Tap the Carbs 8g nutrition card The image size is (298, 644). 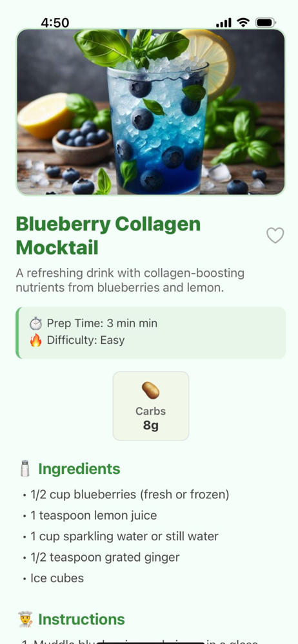[151, 406]
